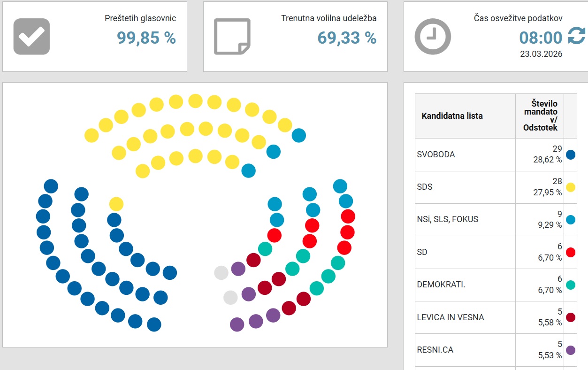
Task: Click the DEMOKRATI. teal legend dot
Action: click(x=571, y=285)
